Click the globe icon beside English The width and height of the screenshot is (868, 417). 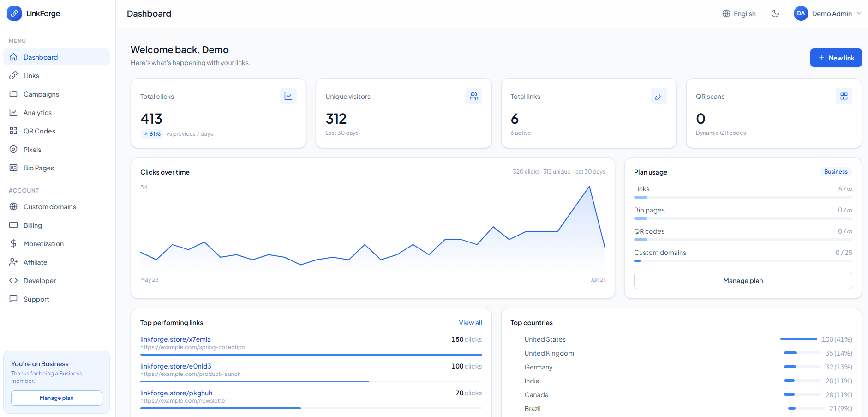pyautogui.click(x=726, y=13)
